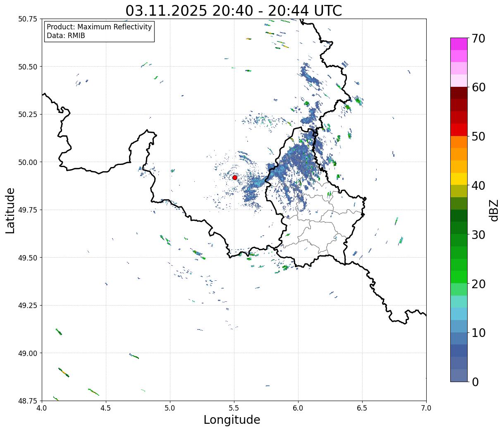The image size is (504, 430).
Task: Click the latitude tick label 50.50
Action: (28, 67)
